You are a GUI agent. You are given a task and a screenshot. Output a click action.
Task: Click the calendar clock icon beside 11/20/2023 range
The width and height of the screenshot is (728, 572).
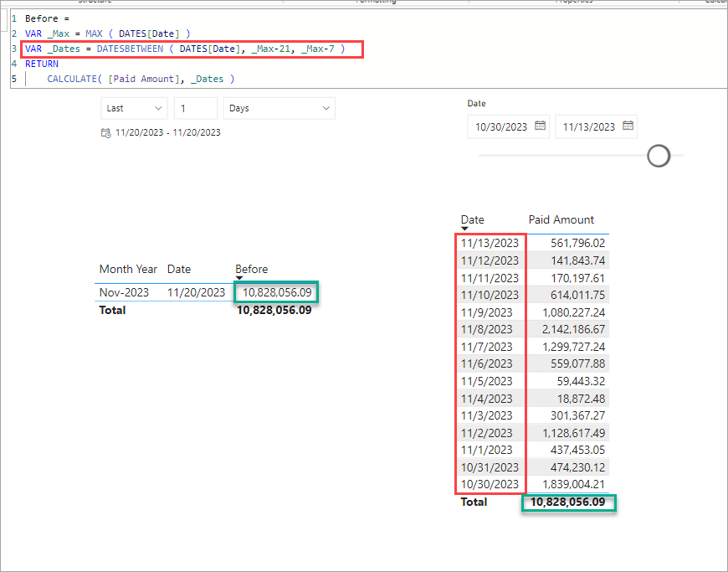click(x=106, y=133)
